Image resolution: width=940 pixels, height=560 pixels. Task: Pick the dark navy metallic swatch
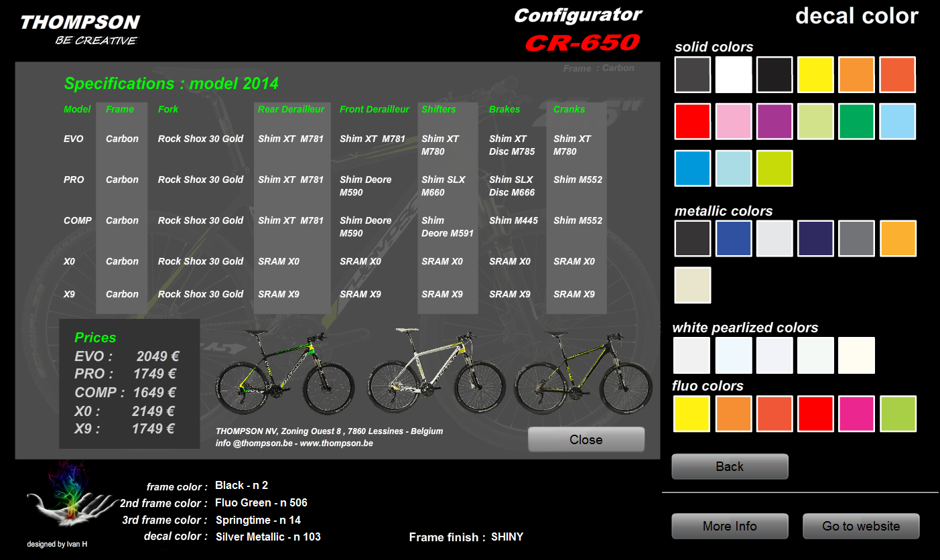click(x=815, y=238)
